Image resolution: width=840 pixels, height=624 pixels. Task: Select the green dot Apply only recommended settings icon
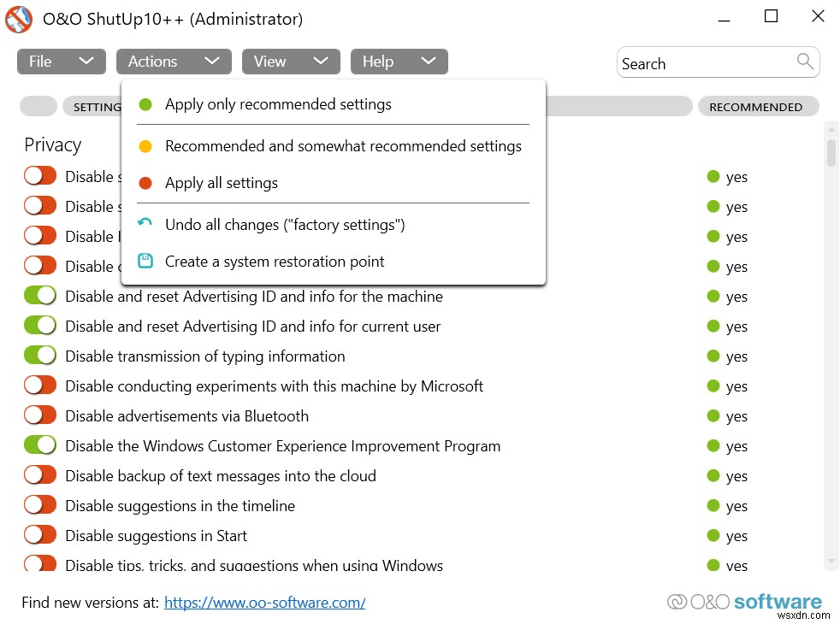[145, 104]
